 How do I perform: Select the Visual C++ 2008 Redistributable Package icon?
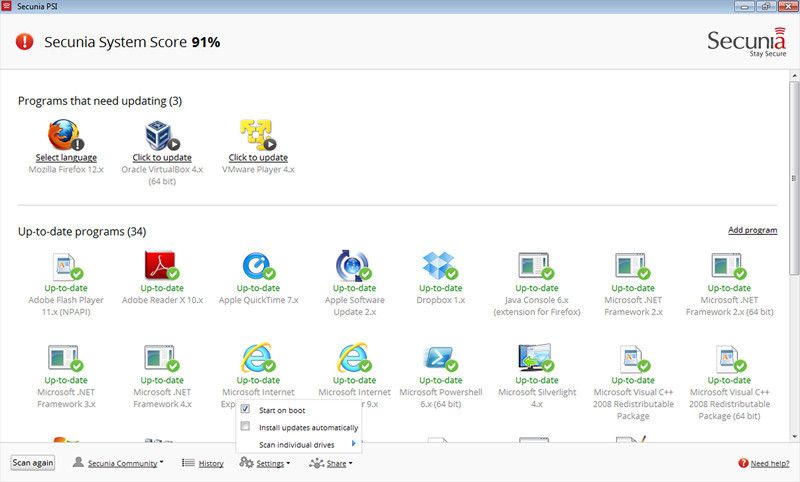pos(634,359)
